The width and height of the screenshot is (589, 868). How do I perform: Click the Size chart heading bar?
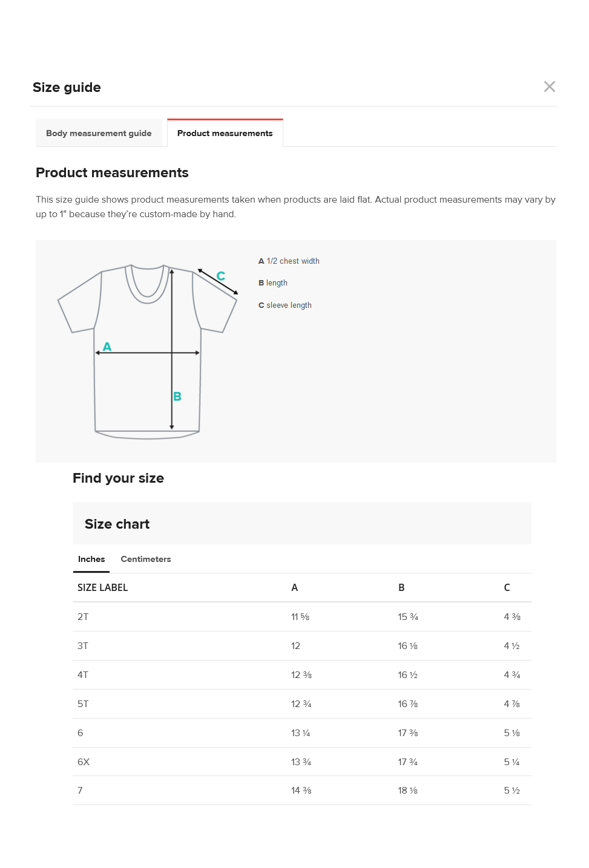click(x=302, y=523)
